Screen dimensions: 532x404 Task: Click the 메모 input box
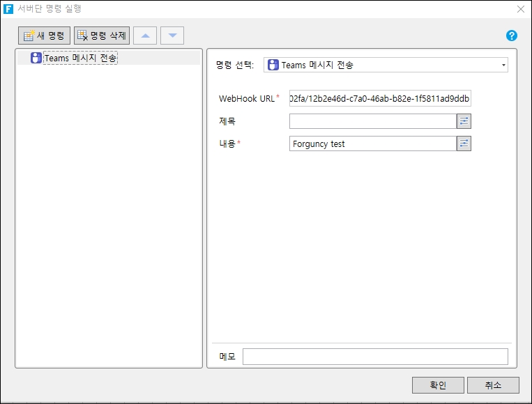point(375,357)
